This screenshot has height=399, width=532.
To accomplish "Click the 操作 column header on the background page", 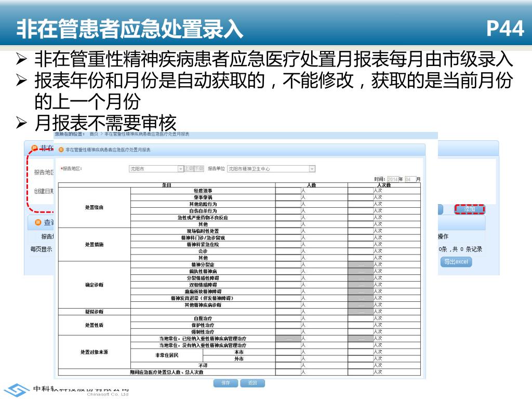I will tap(443, 236).
